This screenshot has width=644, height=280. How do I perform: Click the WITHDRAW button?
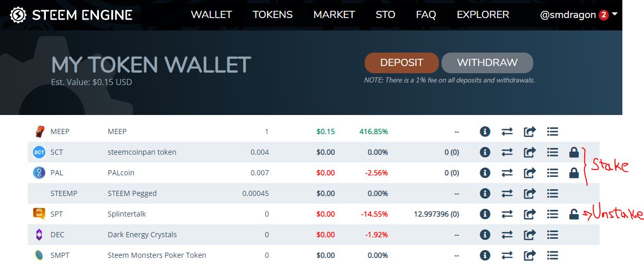pyautogui.click(x=487, y=63)
